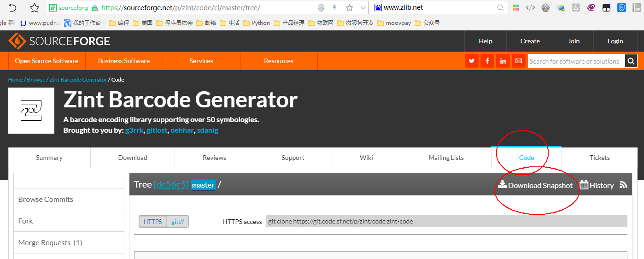Viewport: 644px width, 259px height.
Task: Expand the address bar dropdown arrow
Action: (363, 7)
